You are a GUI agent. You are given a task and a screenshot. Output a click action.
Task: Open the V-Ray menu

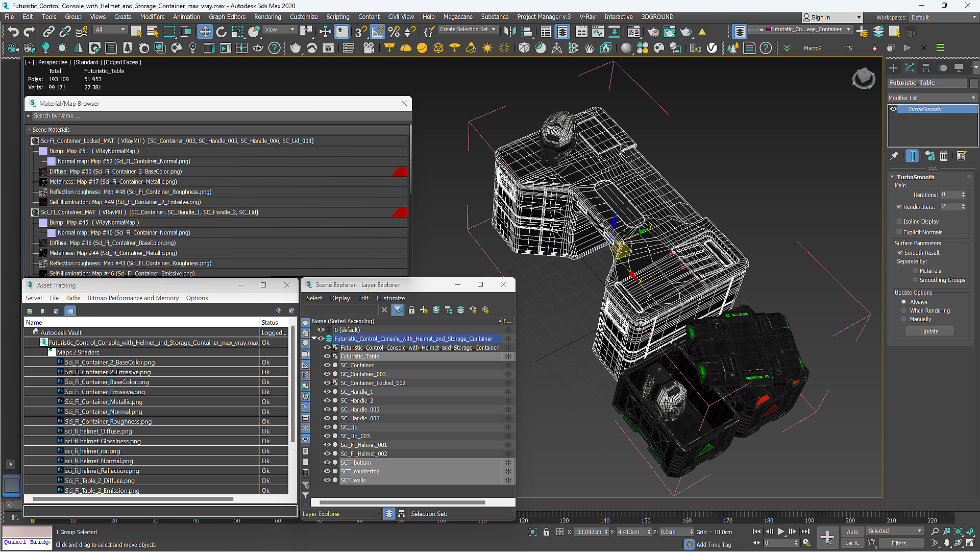pyautogui.click(x=587, y=17)
